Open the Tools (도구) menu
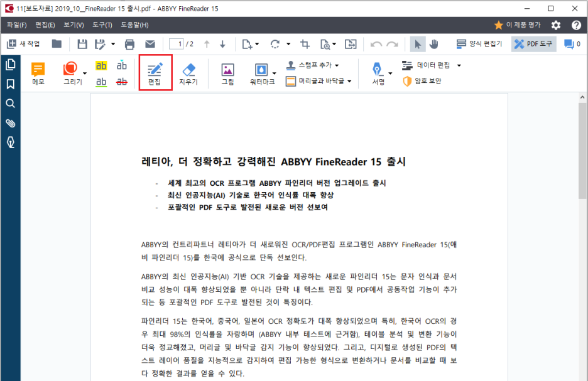This screenshot has height=381, width=588. (102, 25)
